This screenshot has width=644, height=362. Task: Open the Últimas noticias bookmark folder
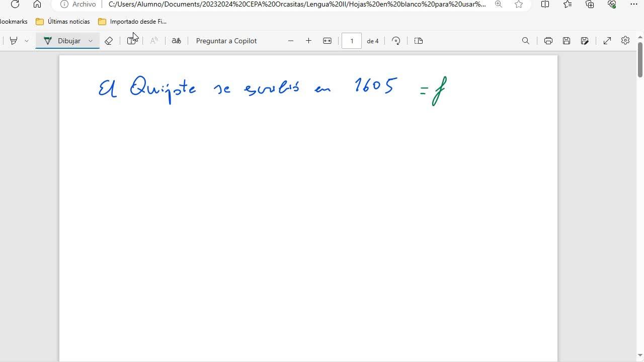coord(63,22)
